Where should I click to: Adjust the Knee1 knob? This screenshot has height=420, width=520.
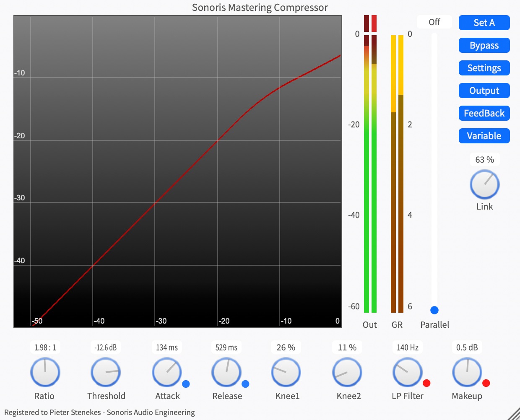286,372
